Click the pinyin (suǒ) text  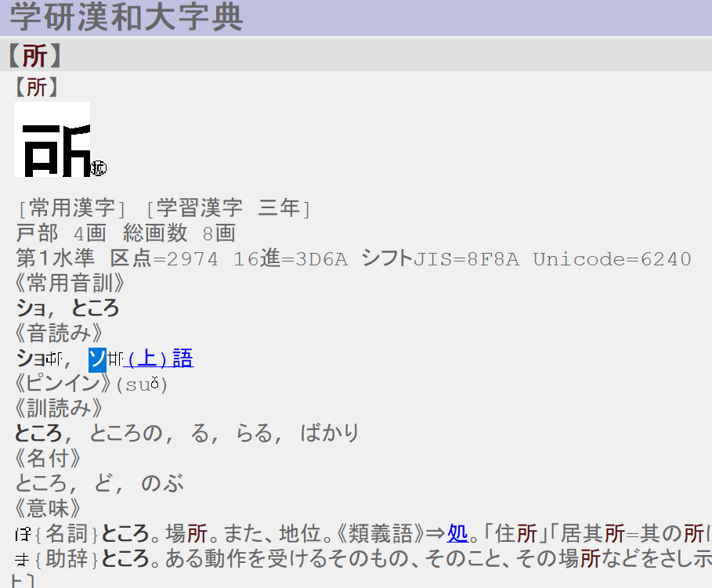point(142,384)
